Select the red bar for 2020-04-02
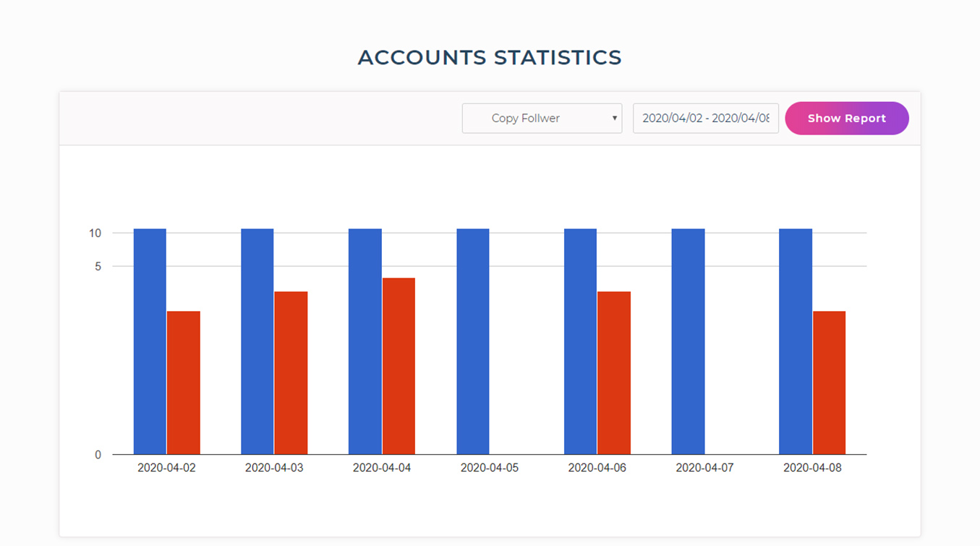This screenshot has width=980, height=546. pos(184,381)
